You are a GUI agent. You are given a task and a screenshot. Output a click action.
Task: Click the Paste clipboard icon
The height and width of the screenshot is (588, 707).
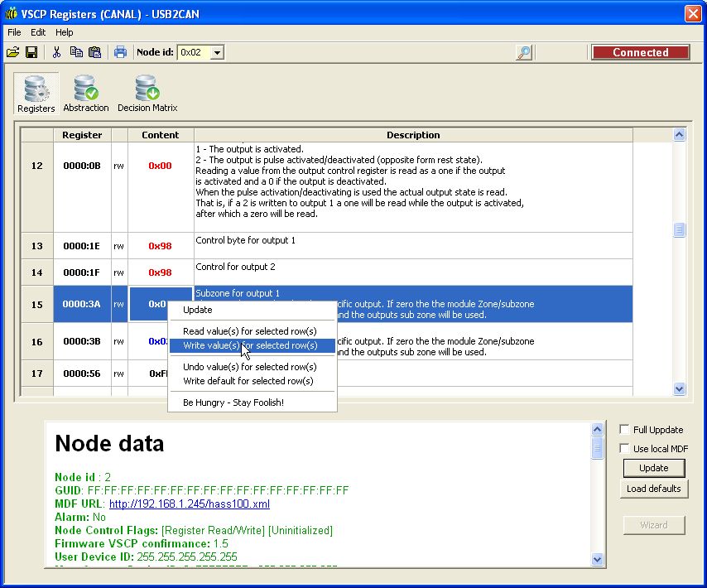94,52
